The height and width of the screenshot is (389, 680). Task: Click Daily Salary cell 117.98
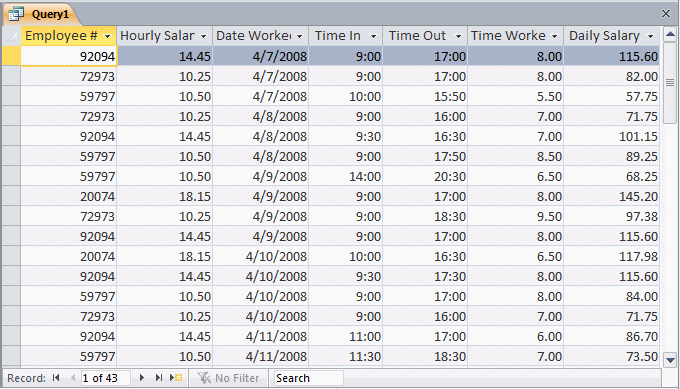pos(611,256)
